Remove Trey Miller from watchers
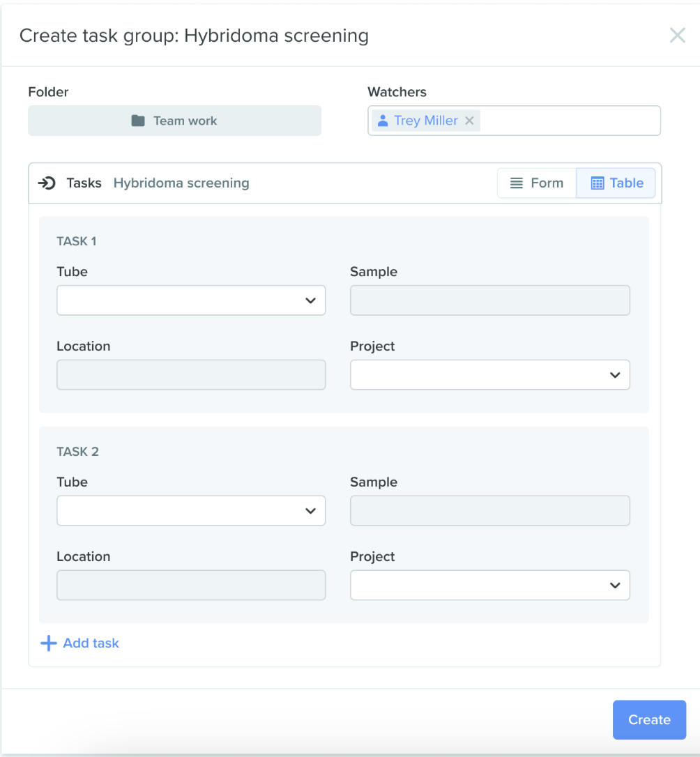This screenshot has height=757, width=700. (469, 121)
